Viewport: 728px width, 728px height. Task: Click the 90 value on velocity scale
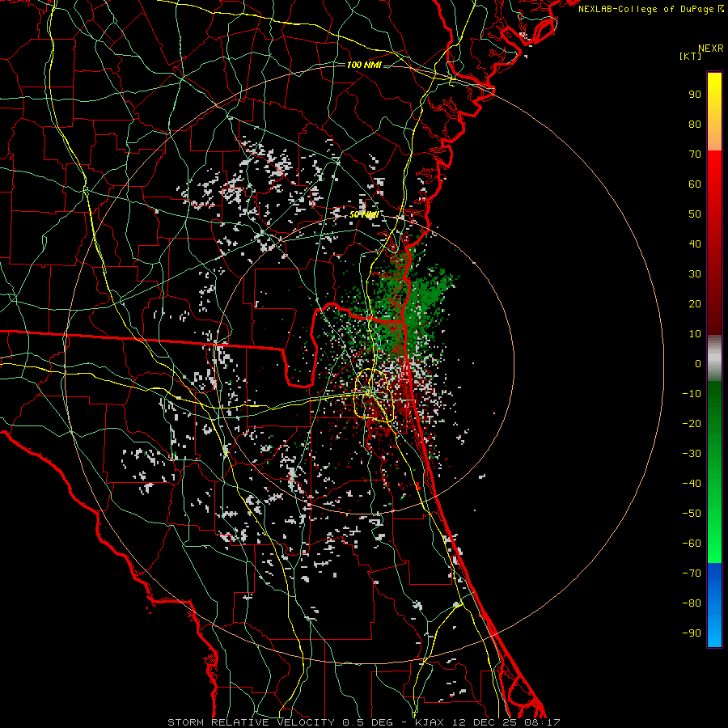695,95
